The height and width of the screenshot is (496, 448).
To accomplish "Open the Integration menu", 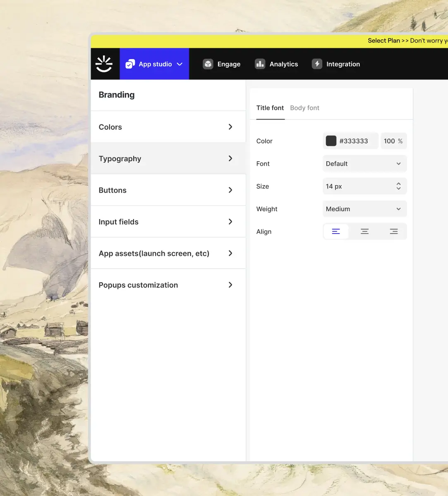I will (x=336, y=64).
